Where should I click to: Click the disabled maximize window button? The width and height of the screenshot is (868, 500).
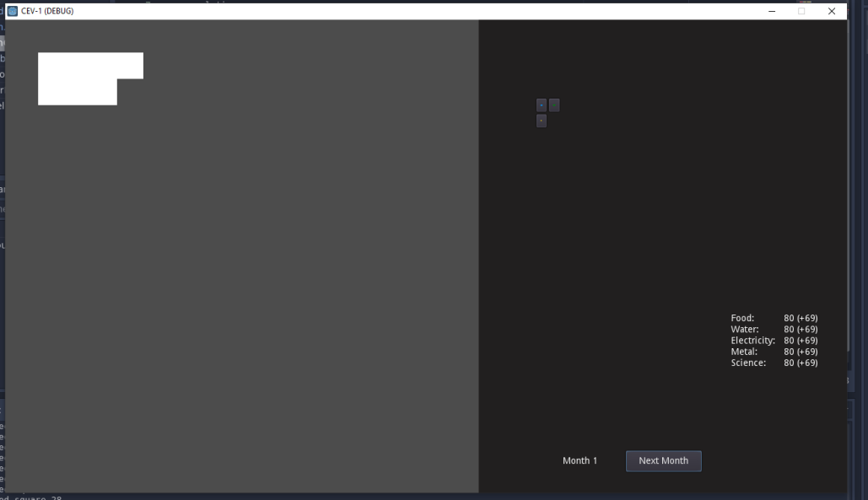[801, 11]
